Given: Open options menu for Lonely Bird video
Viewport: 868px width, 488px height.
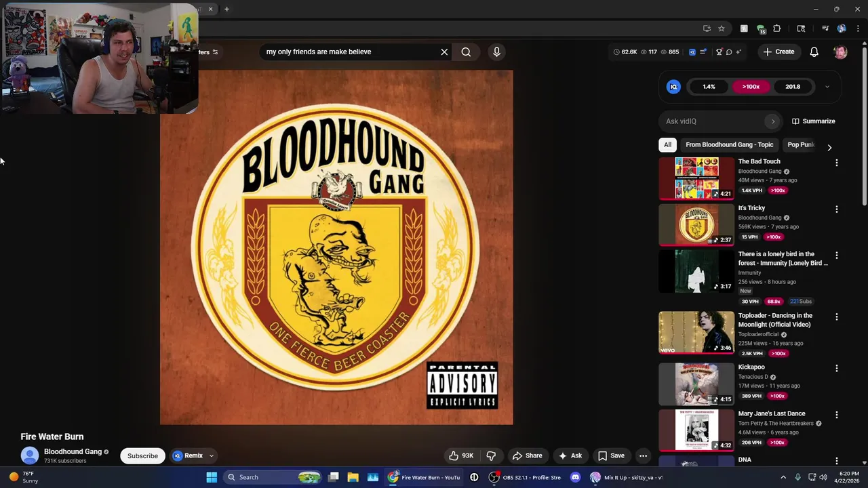Looking at the screenshot, I should click(836, 256).
